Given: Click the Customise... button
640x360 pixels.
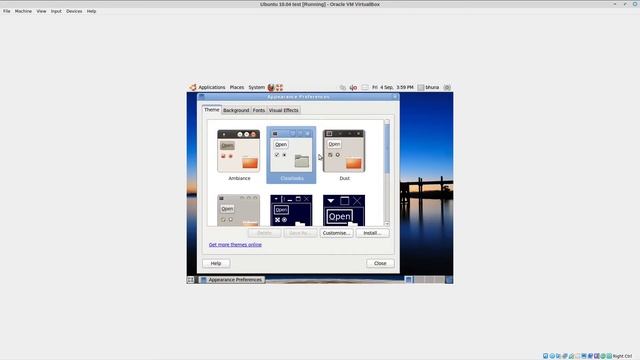Looking at the screenshot, I should [336, 233].
